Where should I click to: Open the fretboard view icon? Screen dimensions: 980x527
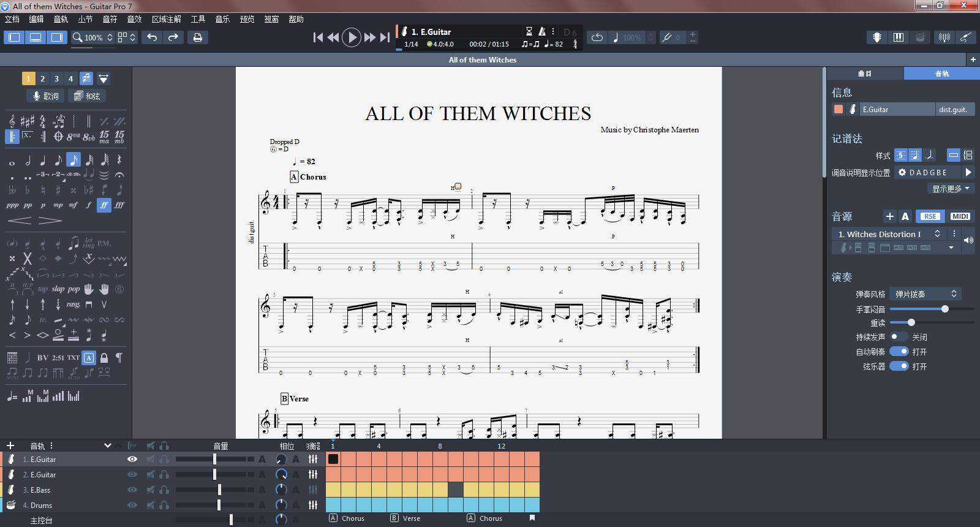tap(877, 37)
